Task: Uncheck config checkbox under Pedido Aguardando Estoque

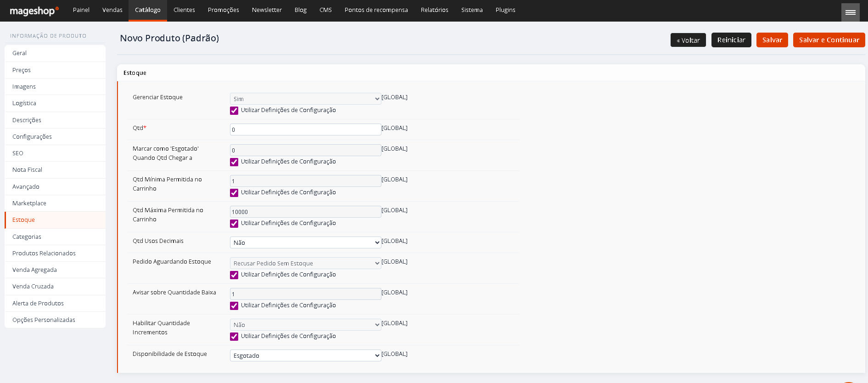Action: (x=234, y=275)
